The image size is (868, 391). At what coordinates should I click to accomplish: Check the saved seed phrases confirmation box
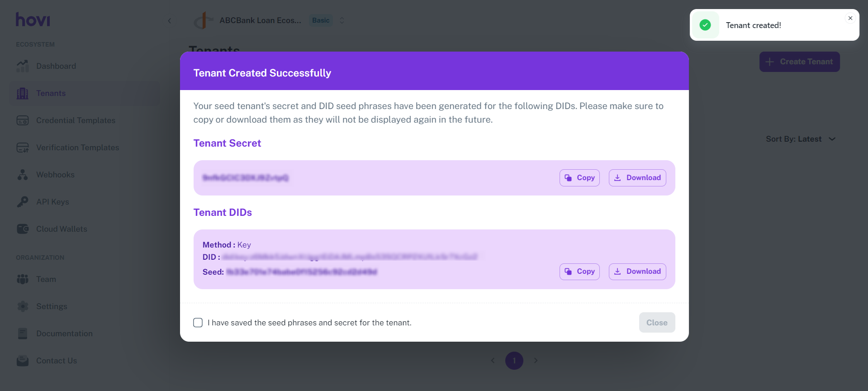[x=198, y=323]
